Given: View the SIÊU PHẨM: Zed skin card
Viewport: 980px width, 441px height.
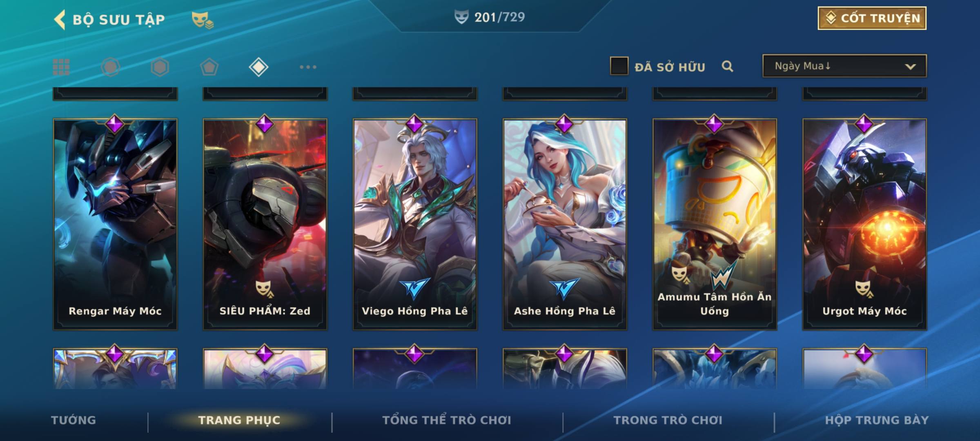Looking at the screenshot, I should [265, 224].
